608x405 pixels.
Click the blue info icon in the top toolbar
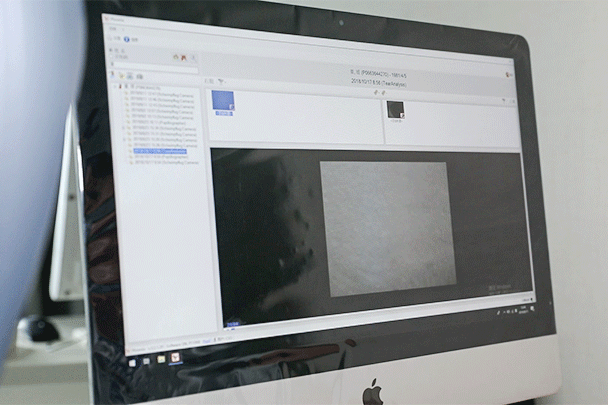(x=127, y=39)
